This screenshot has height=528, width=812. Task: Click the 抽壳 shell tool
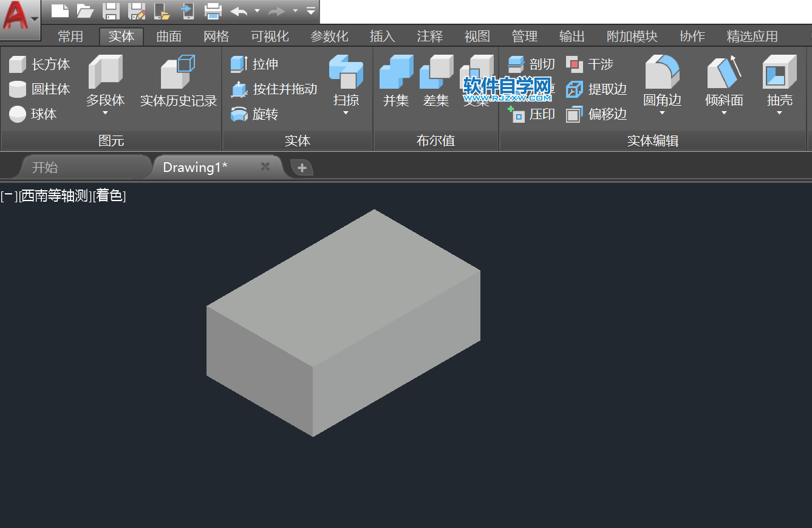[780, 81]
